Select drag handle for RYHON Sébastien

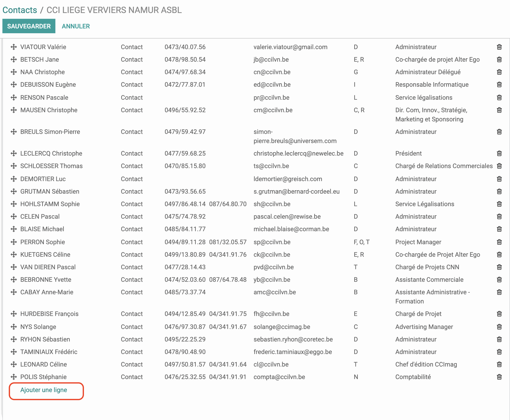[14, 339]
